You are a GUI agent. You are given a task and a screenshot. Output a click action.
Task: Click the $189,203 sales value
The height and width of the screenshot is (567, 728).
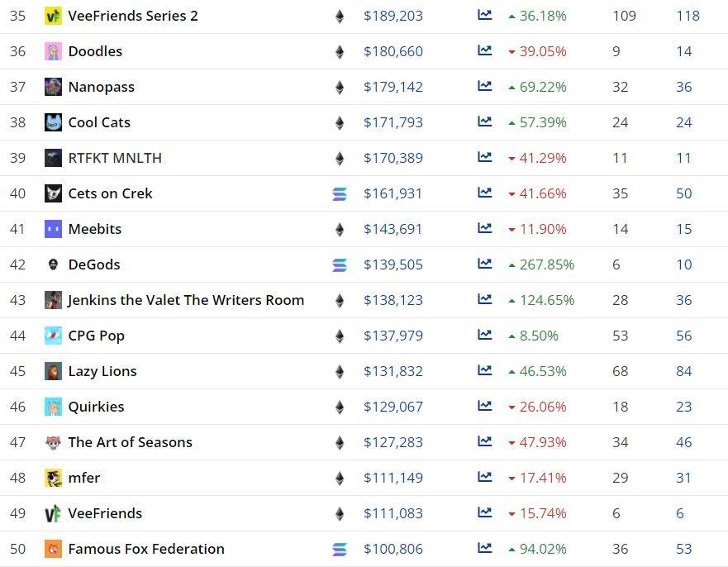pos(393,16)
